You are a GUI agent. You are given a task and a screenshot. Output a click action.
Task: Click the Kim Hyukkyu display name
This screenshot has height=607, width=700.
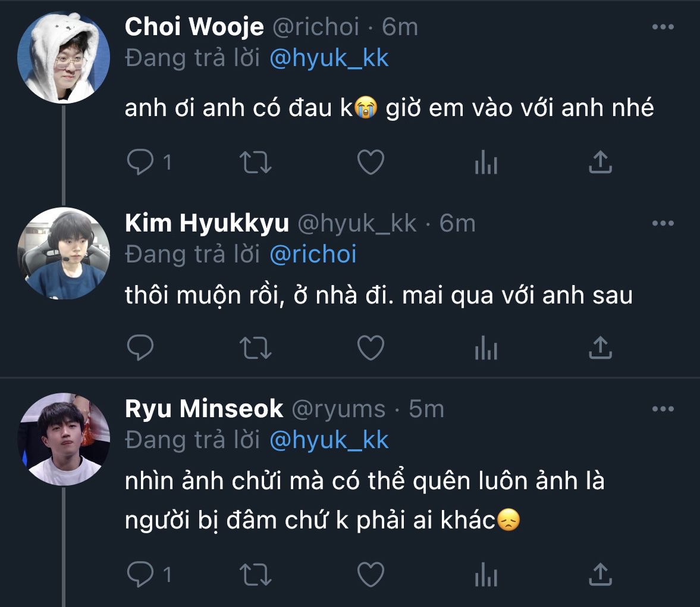(x=207, y=224)
